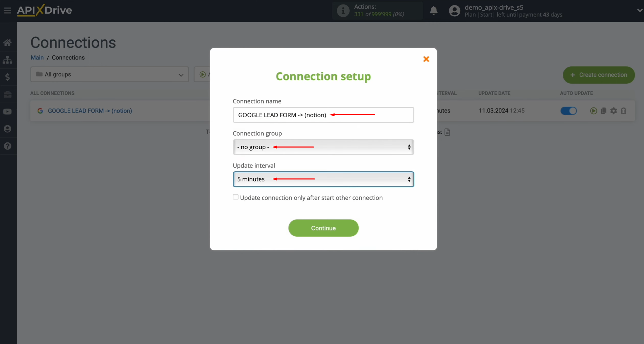This screenshot has width=644, height=344.
Task: Open video tutorials via the sidebar play icon
Action: (7, 111)
